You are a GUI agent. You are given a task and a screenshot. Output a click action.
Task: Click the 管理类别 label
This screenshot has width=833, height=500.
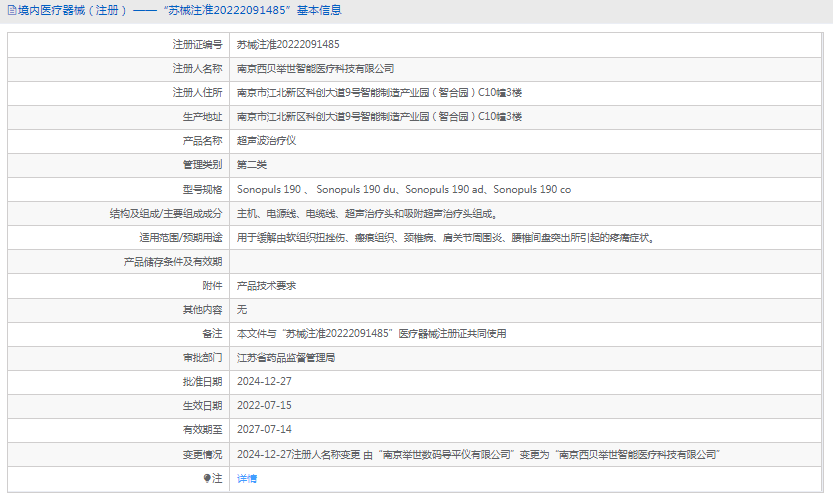[x=202, y=165]
